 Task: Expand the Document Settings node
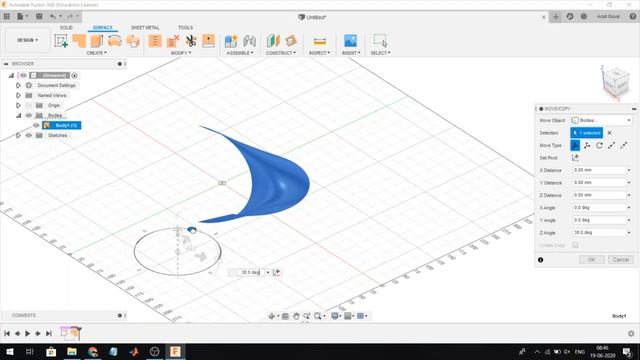point(18,85)
